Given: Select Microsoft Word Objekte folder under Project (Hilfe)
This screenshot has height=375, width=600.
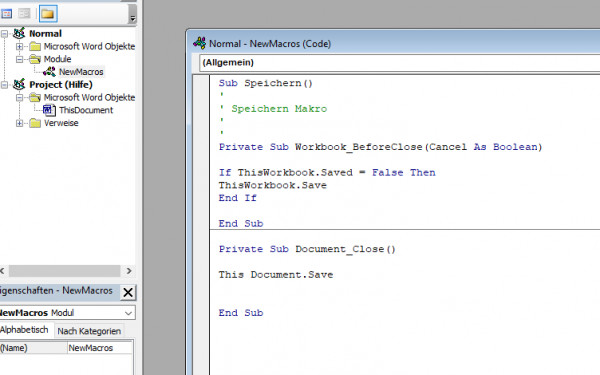Looking at the screenshot, I should coord(89,98).
